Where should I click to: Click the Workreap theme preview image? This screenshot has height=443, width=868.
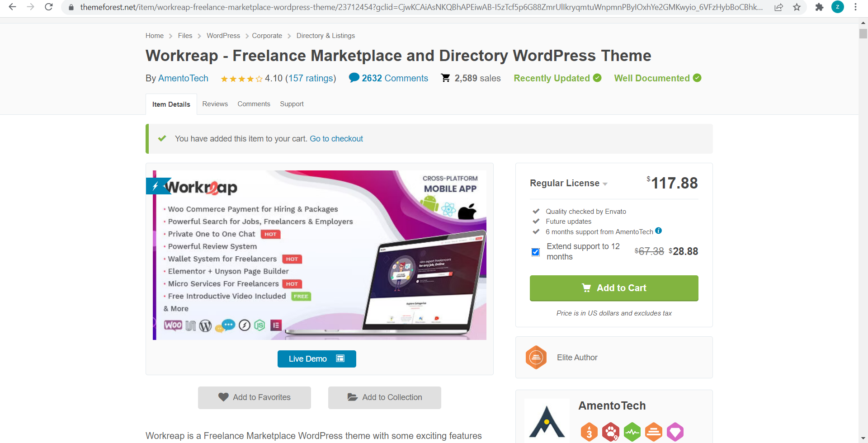tap(320, 255)
